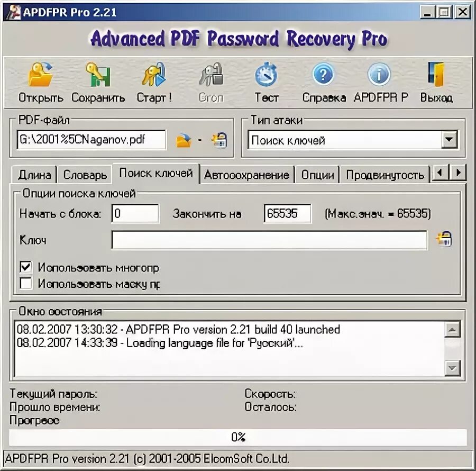Viewport: 476px width, 471px height.
Task: Switch to the Длина tab
Action: (34, 175)
